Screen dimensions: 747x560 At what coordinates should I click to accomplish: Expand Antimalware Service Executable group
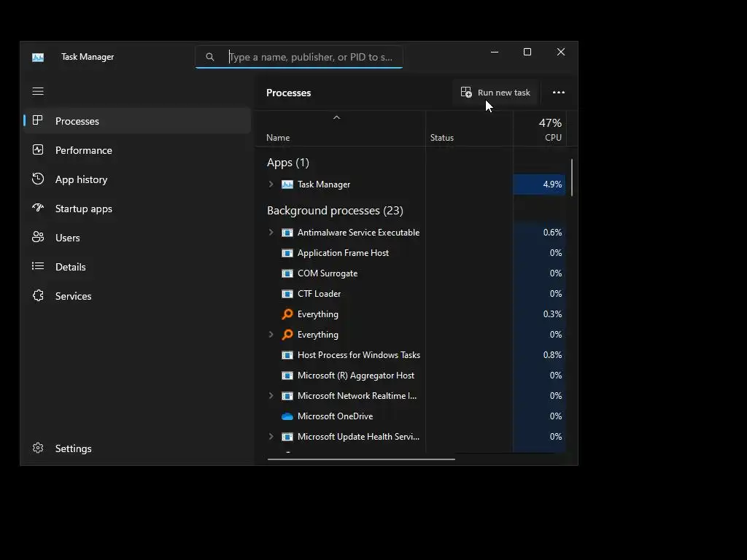click(271, 233)
